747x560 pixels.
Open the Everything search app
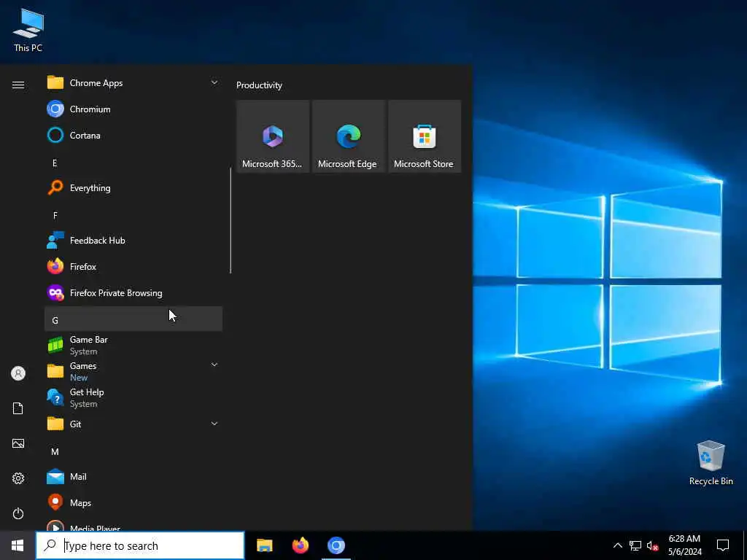point(133,187)
